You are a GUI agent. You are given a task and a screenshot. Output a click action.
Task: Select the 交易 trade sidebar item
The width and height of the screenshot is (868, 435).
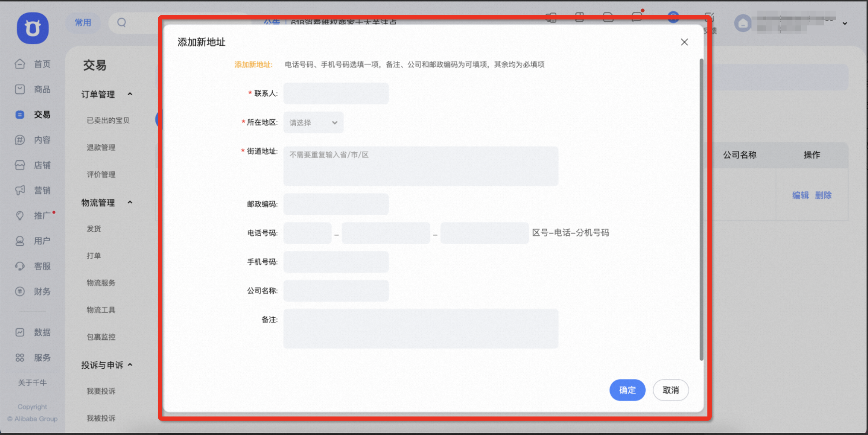point(32,115)
